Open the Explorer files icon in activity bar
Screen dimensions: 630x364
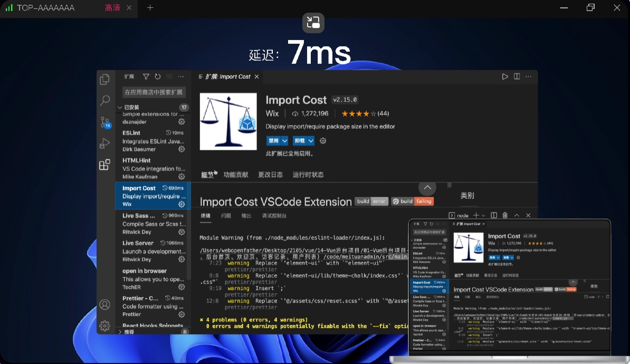[x=104, y=80]
